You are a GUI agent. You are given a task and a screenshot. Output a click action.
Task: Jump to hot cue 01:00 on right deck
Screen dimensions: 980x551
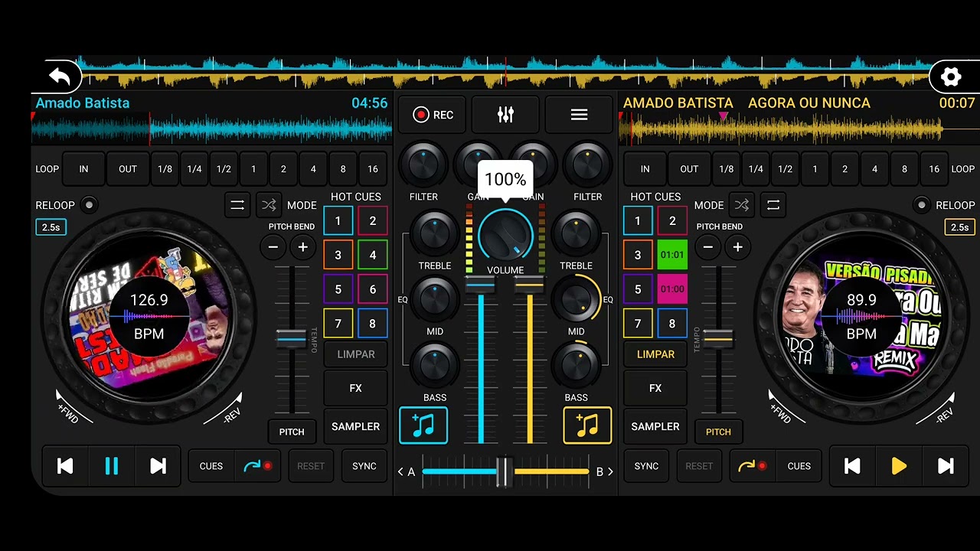[672, 289]
